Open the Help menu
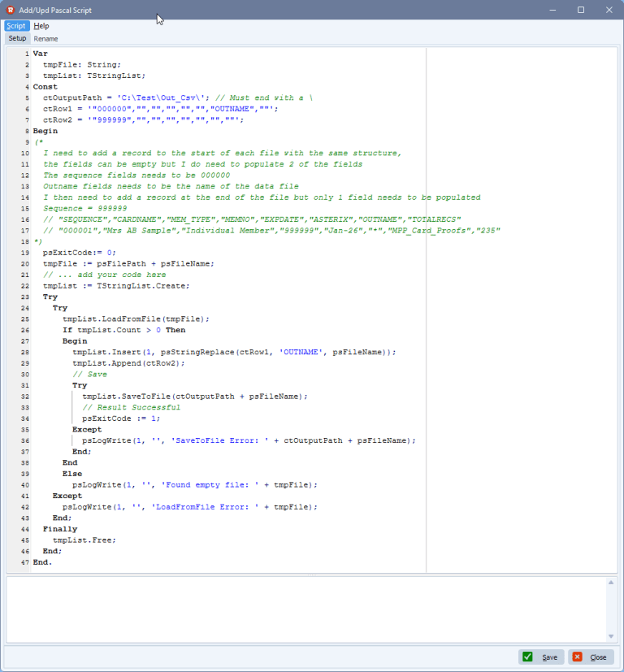 point(41,26)
